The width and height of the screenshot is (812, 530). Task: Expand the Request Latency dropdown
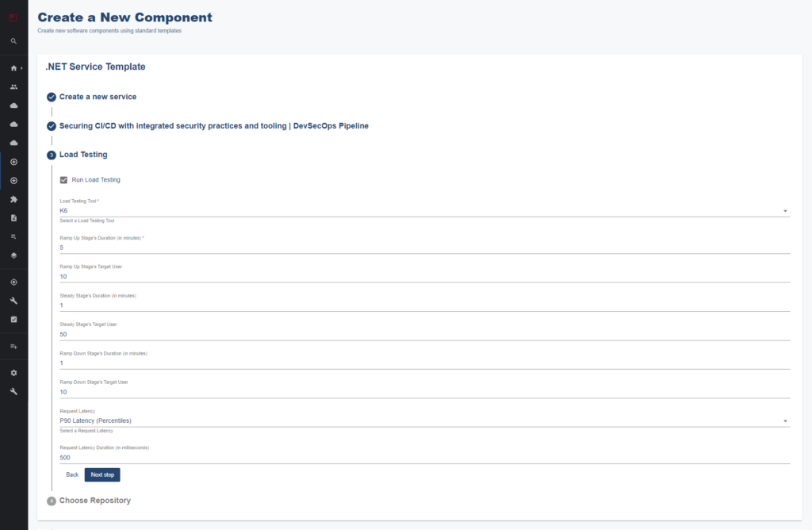point(424,421)
